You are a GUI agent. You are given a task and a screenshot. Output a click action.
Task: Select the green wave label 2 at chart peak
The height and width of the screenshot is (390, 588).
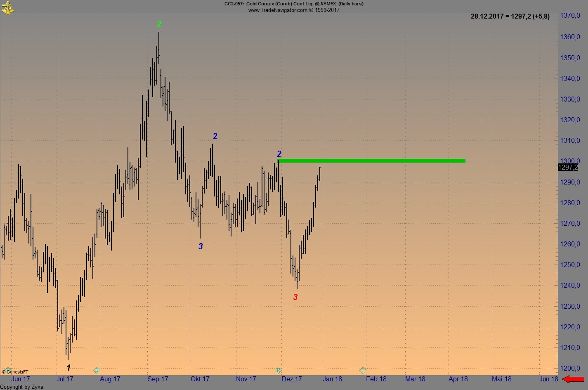click(x=159, y=24)
